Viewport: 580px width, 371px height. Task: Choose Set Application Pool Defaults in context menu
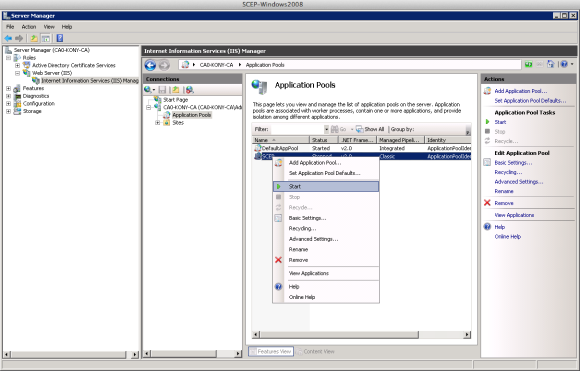(x=326, y=173)
